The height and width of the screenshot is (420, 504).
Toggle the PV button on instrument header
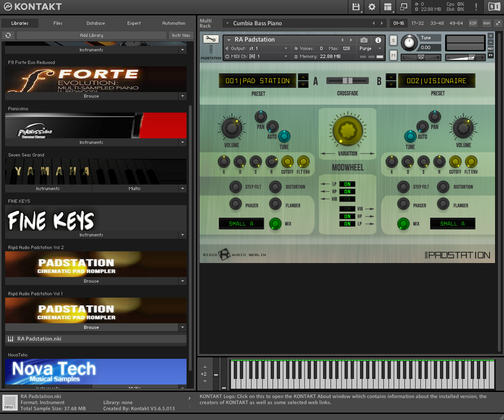[x=490, y=55]
